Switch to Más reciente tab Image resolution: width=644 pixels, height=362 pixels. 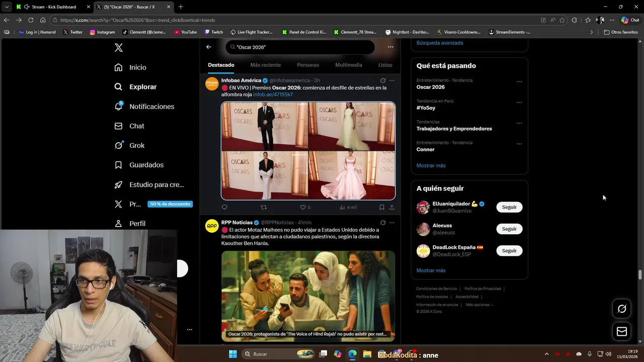pyautogui.click(x=266, y=65)
